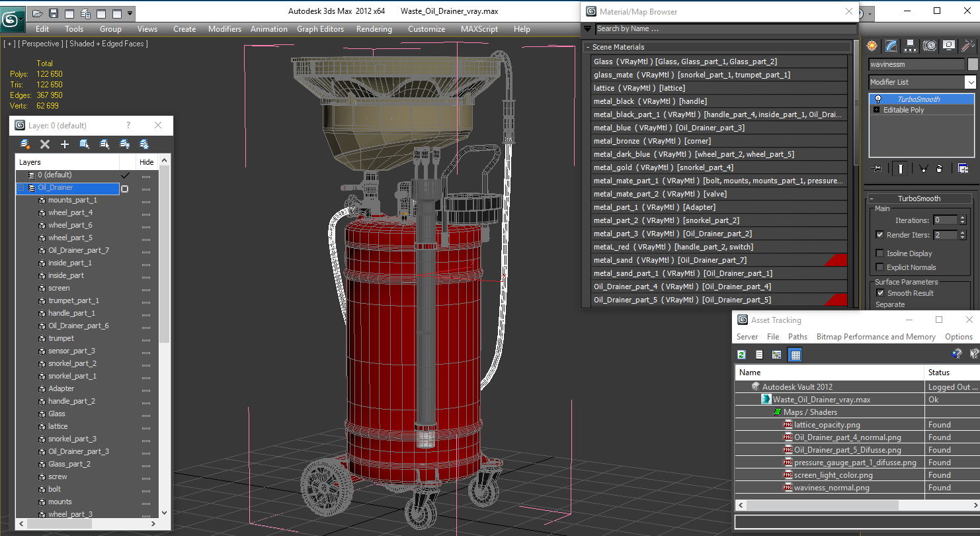The height and width of the screenshot is (536, 980).
Task: Click the Save File floppy icon
Action: pyautogui.click(x=54, y=13)
